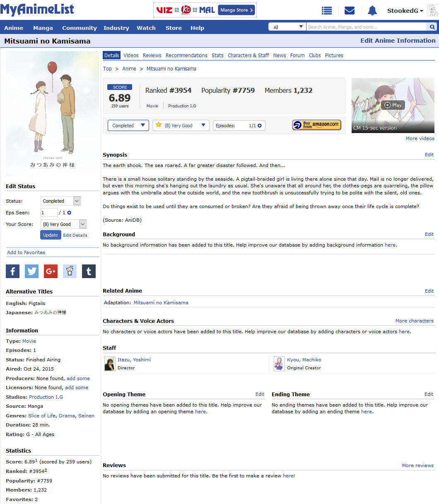
Task: Switch to the Stats tab
Action: [217, 56]
